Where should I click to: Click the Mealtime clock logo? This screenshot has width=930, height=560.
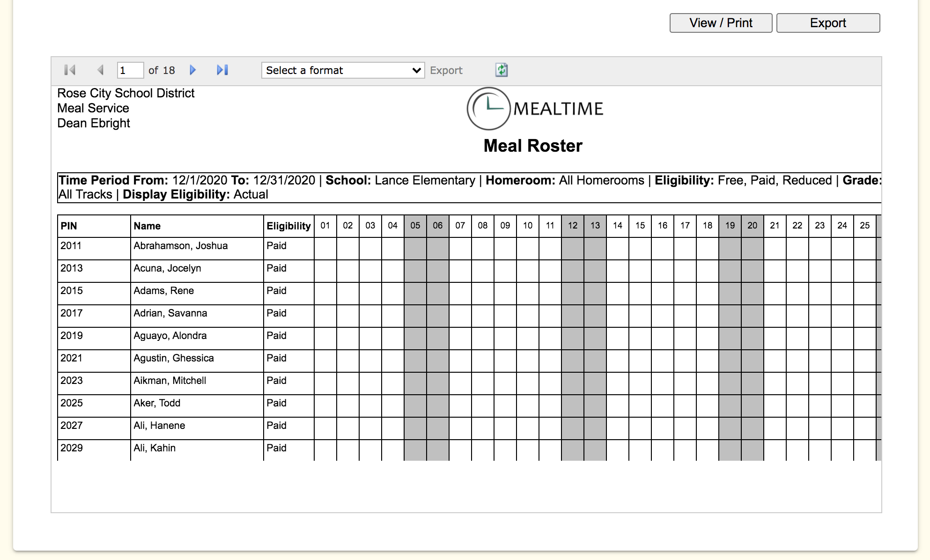488,109
